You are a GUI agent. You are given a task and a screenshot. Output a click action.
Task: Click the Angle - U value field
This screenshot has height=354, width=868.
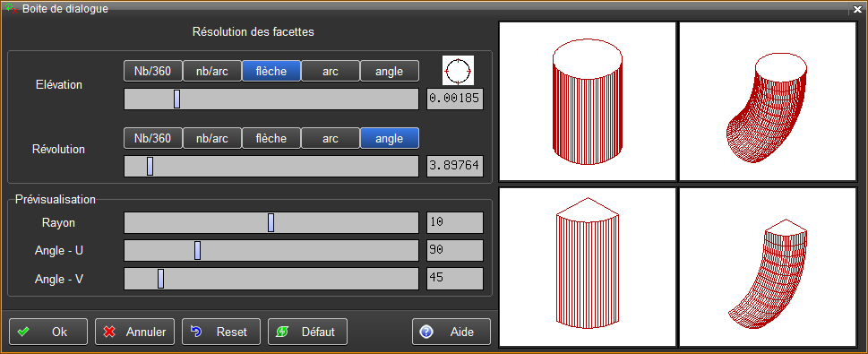coord(455,250)
